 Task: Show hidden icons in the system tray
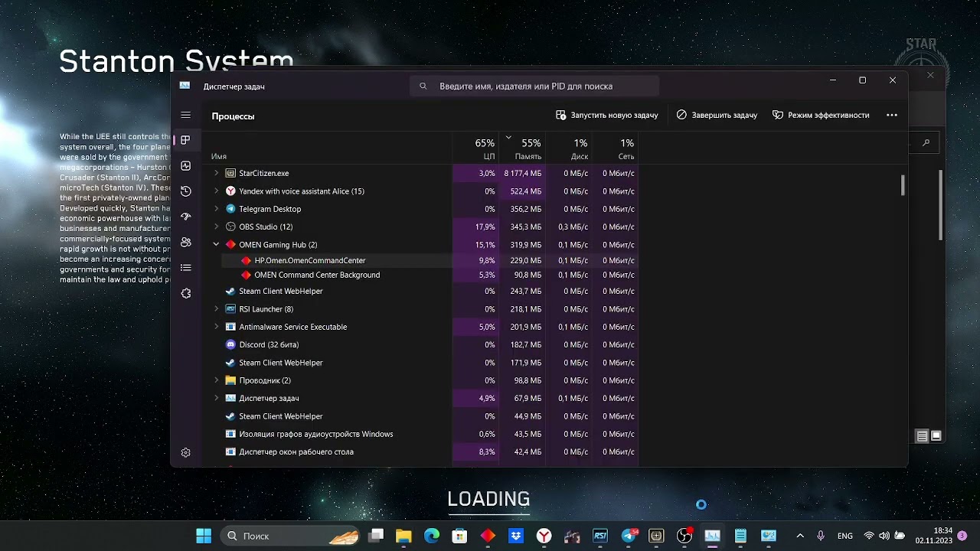coord(800,536)
